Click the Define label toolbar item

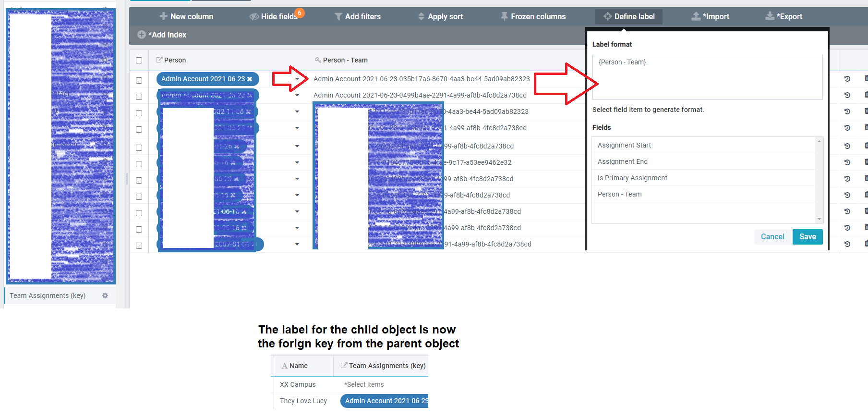pyautogui.click(x=629, y=16)
